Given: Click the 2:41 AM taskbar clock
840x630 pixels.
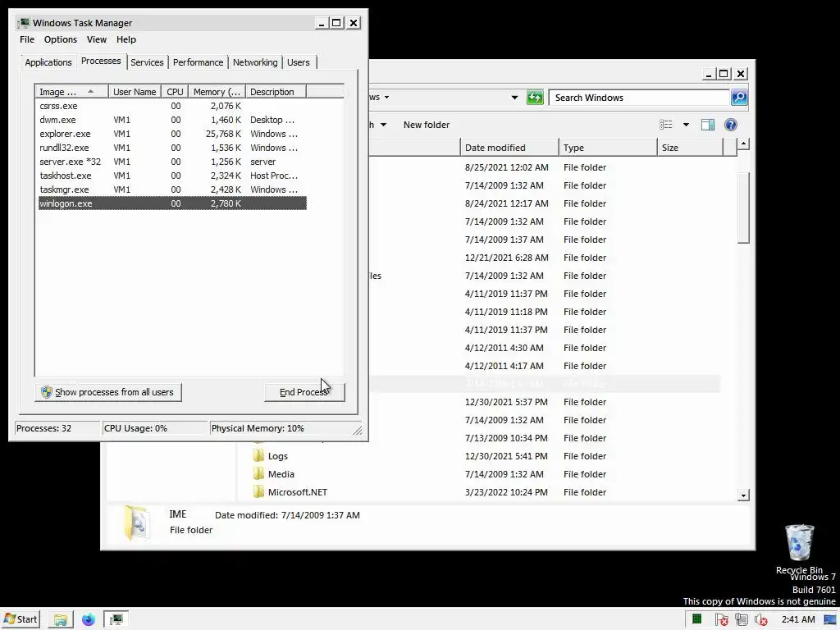Looking at the screenshot, I should tap(797, 619).
